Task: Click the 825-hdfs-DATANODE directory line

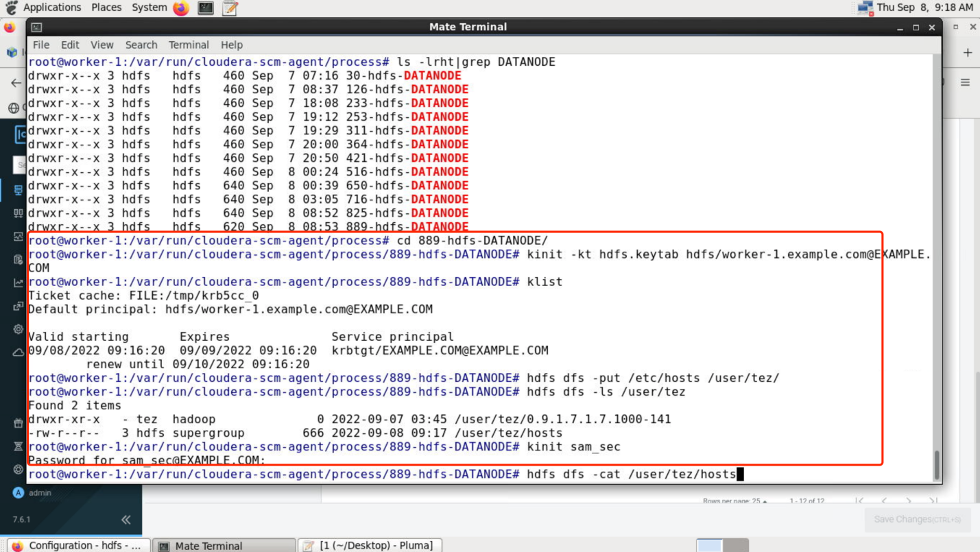Action: pos(248,213)
